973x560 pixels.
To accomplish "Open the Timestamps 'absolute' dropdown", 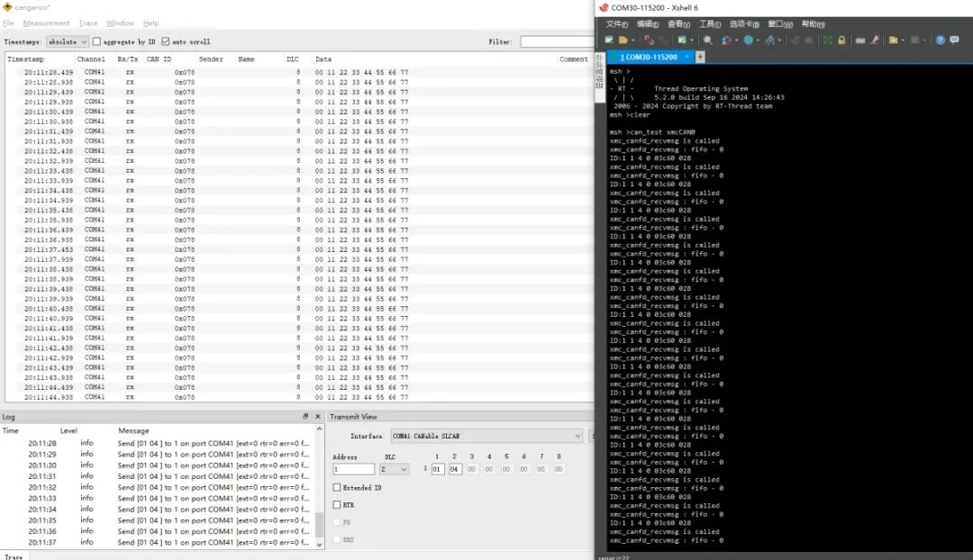I will pyautogui.click(x=67, y=41).
